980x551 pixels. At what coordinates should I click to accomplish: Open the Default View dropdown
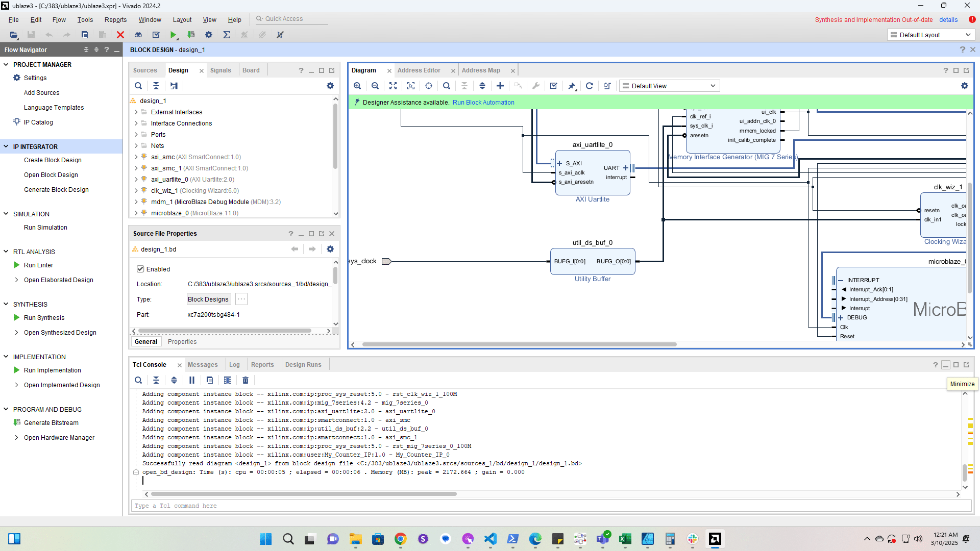pyautogui.click(x=669, y=86)
